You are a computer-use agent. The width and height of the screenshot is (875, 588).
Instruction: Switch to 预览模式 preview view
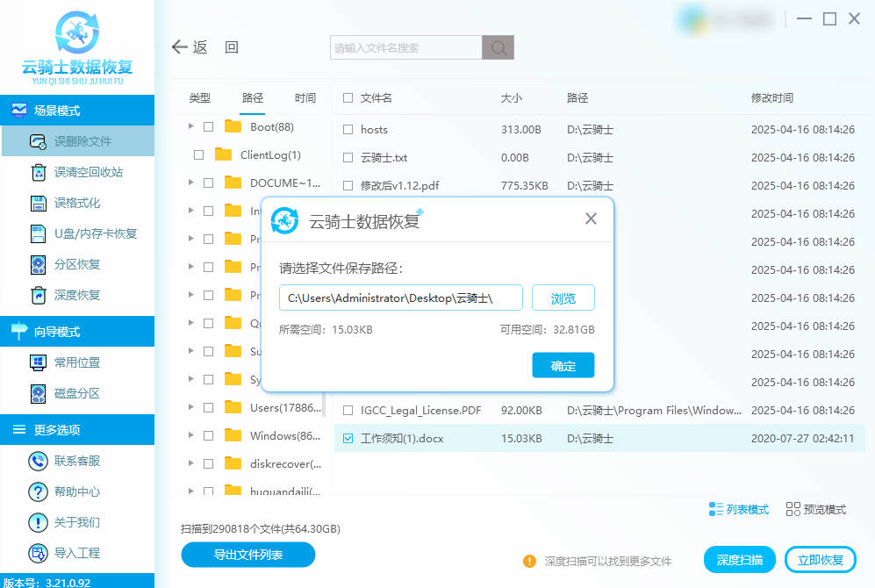point(816,509)
